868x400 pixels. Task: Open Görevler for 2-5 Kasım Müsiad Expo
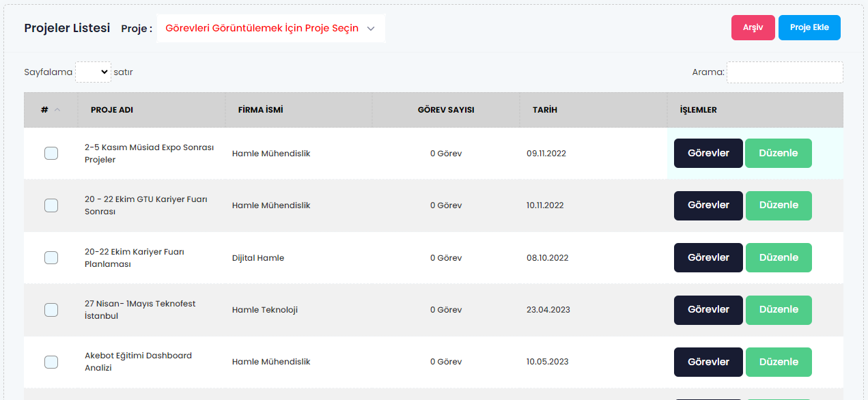pyautogui.click(x=708, y=154)
